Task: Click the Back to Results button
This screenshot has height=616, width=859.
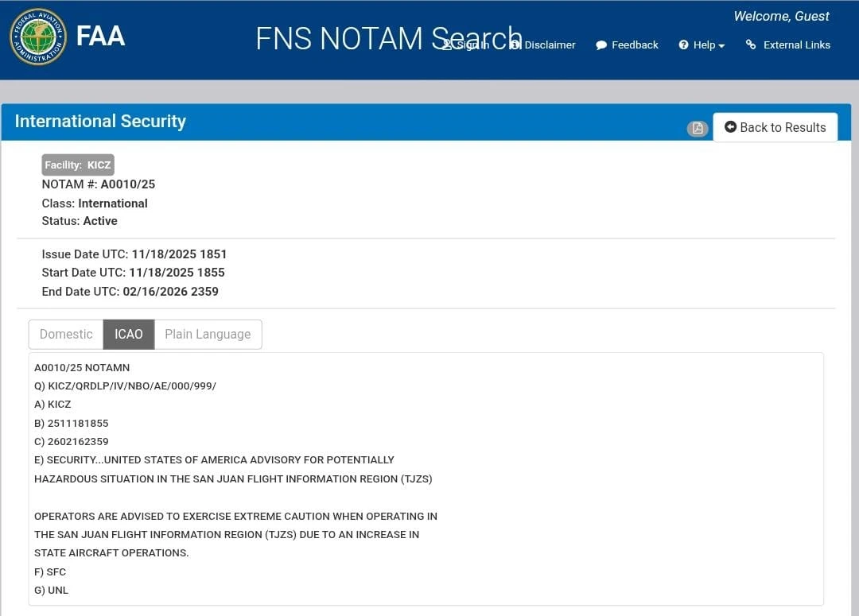Action: pos(775,127)
